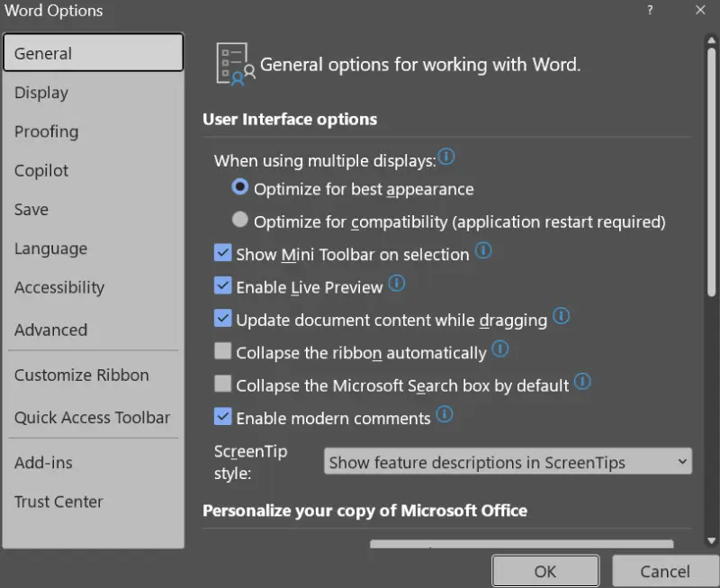
Task: Click the Help question mark in title bar
Action: (x=650, y=10)
